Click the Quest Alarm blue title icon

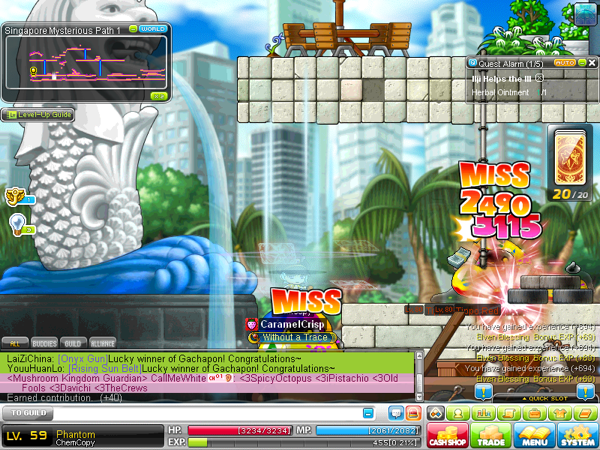click(473, 63)
